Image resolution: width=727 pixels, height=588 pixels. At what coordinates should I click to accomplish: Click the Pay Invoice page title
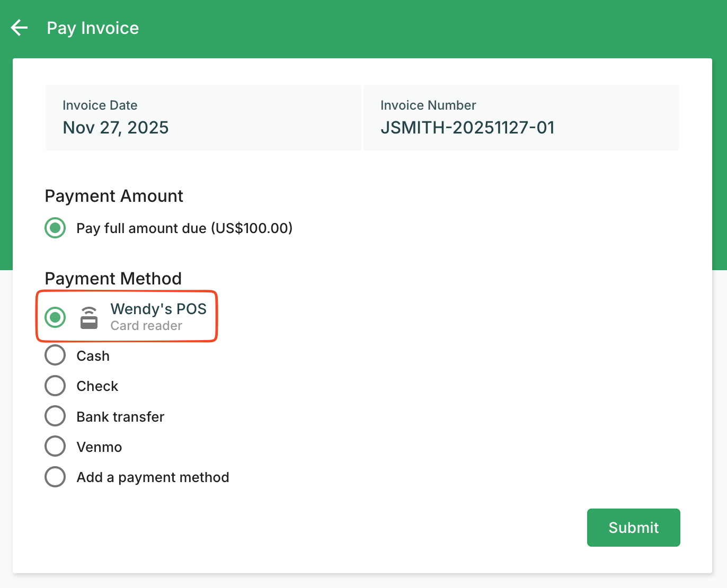[x=93, y=28]
